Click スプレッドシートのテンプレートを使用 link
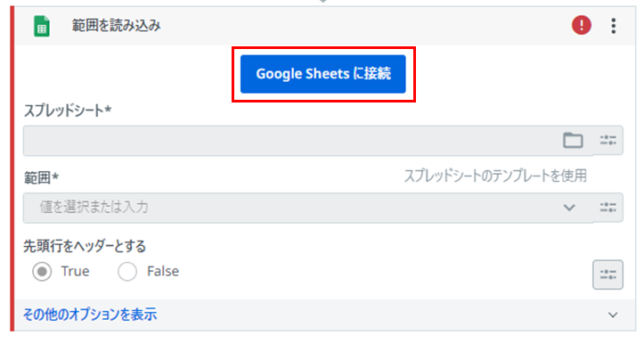 pos(495,176)
